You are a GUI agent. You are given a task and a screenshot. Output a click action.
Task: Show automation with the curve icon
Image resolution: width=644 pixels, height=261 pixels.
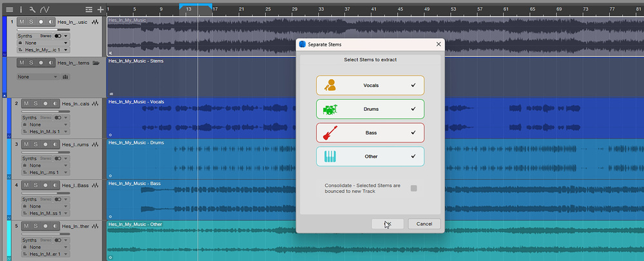[44, 9]
